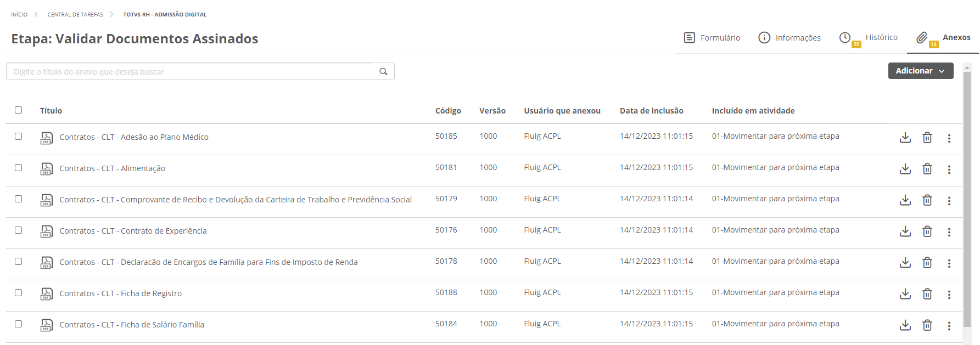Expand the Adicionar dropdown button
Screen dimensions: 980x345
[920, 71]
